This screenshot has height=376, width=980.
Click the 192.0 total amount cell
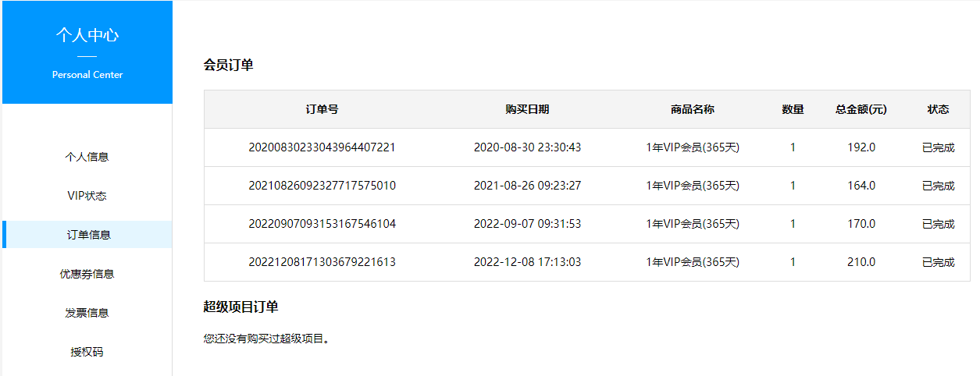tap(861, 147)
